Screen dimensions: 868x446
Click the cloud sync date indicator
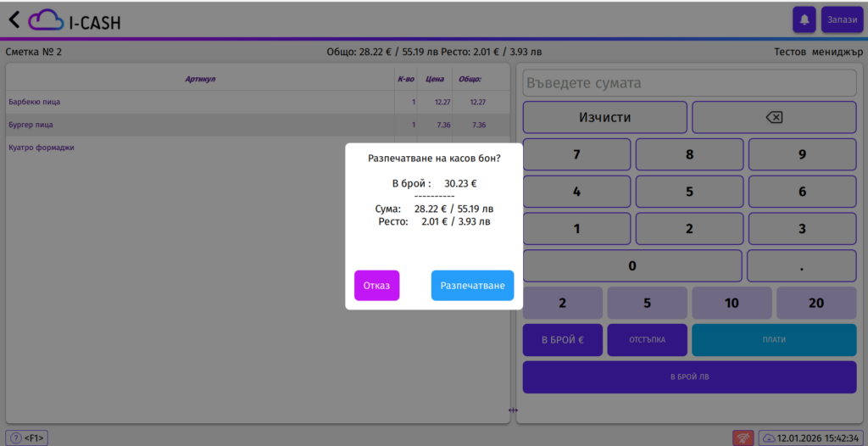pos(810,438)
